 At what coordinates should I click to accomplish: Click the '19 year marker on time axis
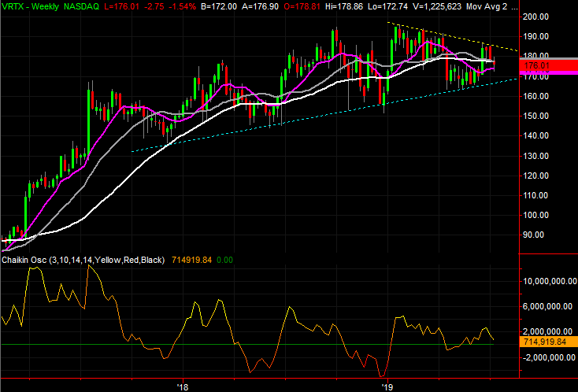387,386
